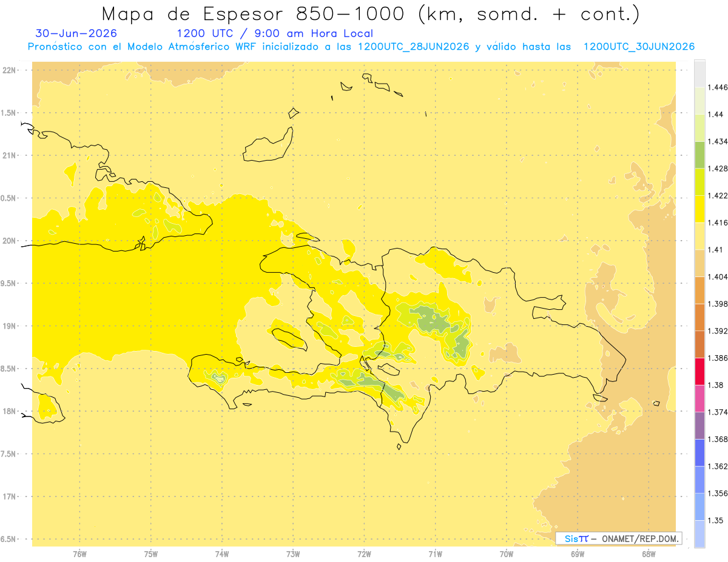Viewport: 728px width, 562px height.
Task: Click the '72W' longitude label
Action: point(364,554)
